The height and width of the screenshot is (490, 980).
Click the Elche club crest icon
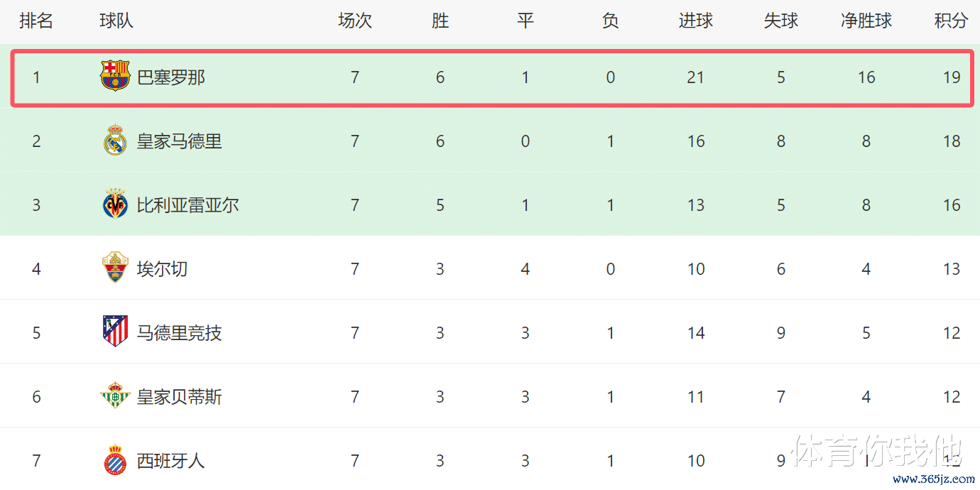(115, 268)
